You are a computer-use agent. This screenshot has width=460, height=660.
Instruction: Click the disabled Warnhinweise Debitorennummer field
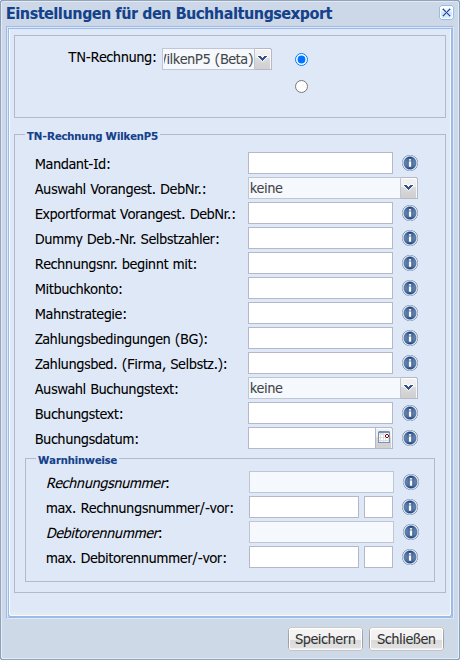[x=322, y=532]
